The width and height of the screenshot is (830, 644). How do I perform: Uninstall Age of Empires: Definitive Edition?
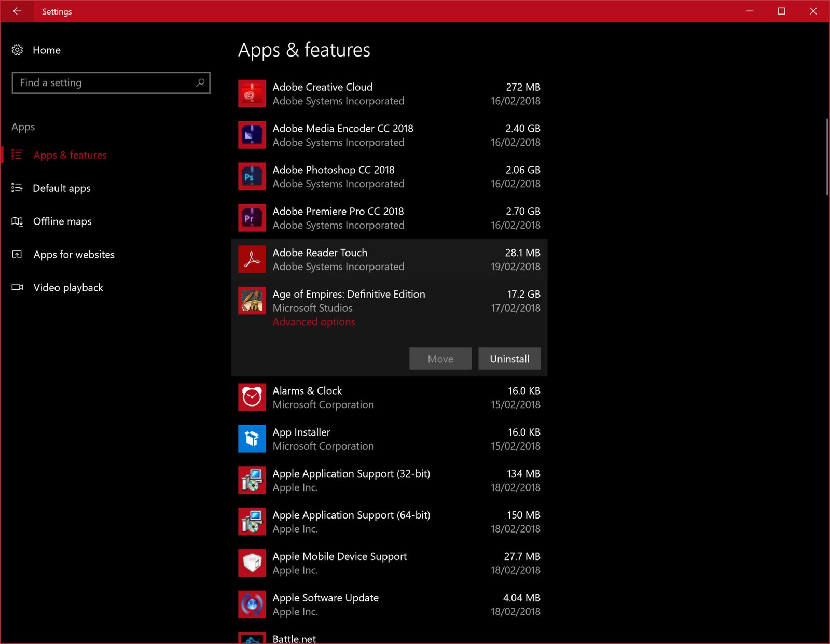click(509, 358)
